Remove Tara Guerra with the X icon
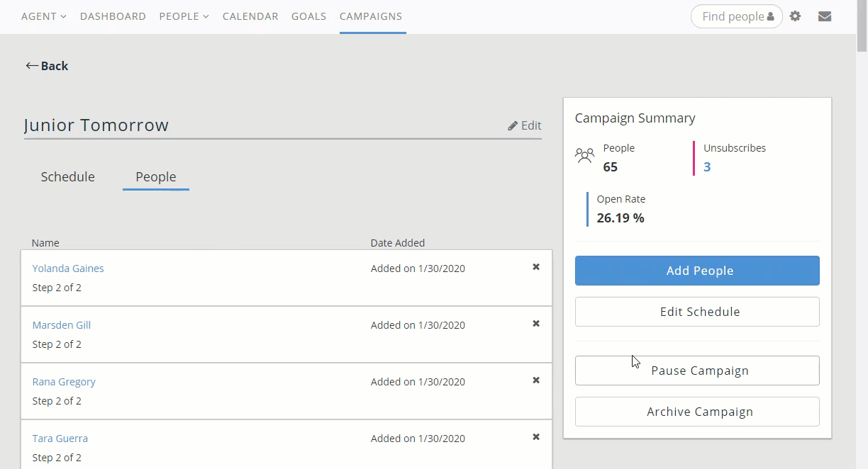The image size is (868, 469). click(536, 437)
